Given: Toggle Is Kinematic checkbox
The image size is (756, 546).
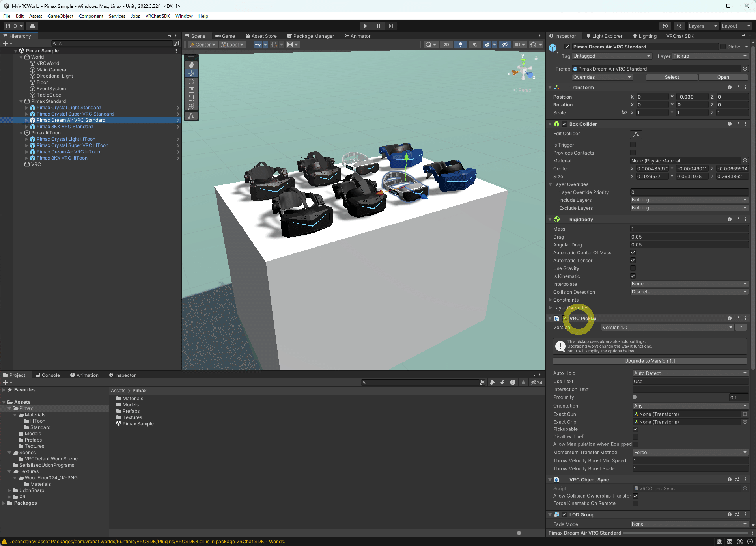Looking at the screenshot, I should coord(633,276).
